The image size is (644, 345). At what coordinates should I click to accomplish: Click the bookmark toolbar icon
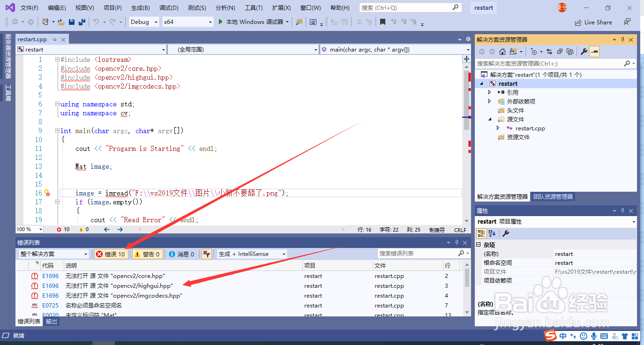coord(382,22)
